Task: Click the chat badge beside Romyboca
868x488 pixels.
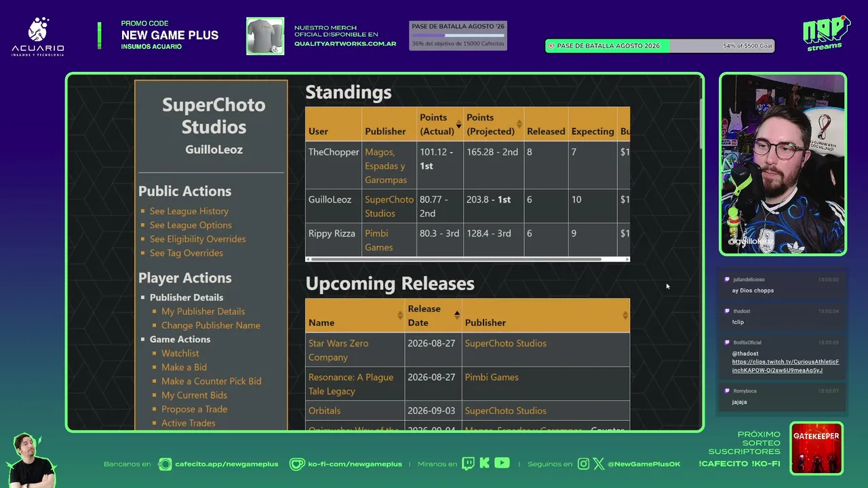Action: coord(727,391)
